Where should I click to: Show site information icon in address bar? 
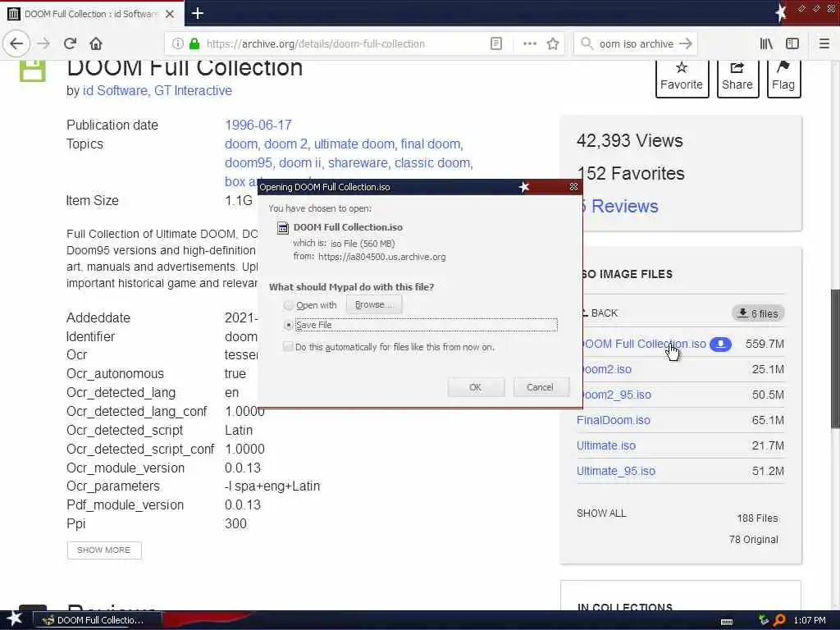coord(178,43)
